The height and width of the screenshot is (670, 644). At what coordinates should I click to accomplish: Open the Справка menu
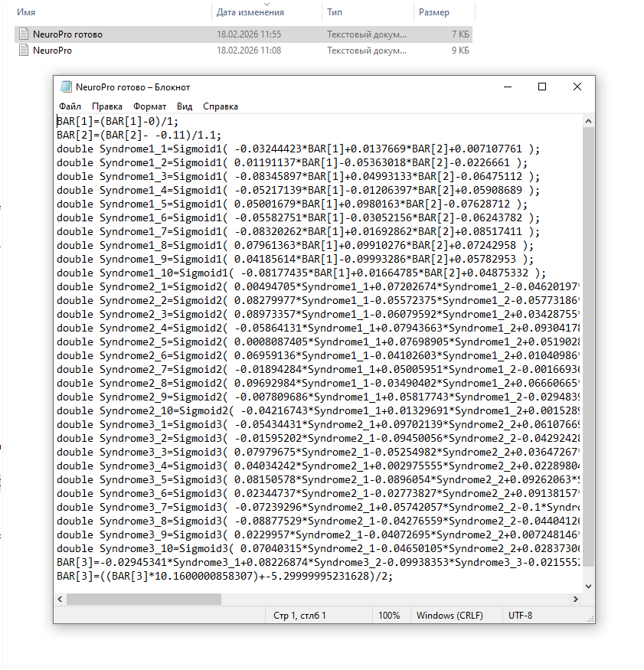[221, 106]
